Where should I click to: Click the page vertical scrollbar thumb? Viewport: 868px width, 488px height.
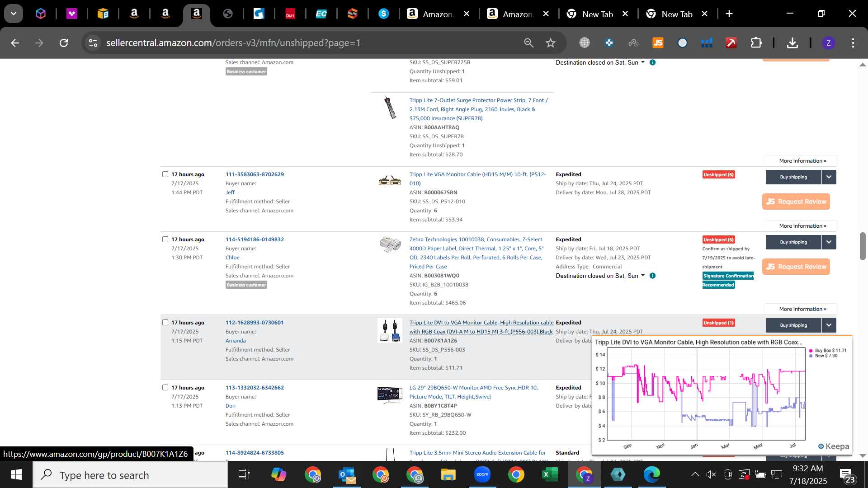[863, 246]
